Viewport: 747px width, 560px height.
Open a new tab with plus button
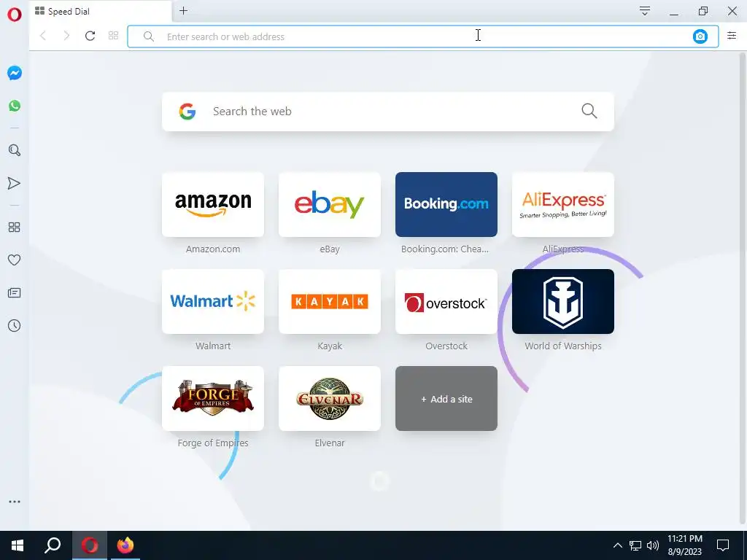[x=183, y=10]
